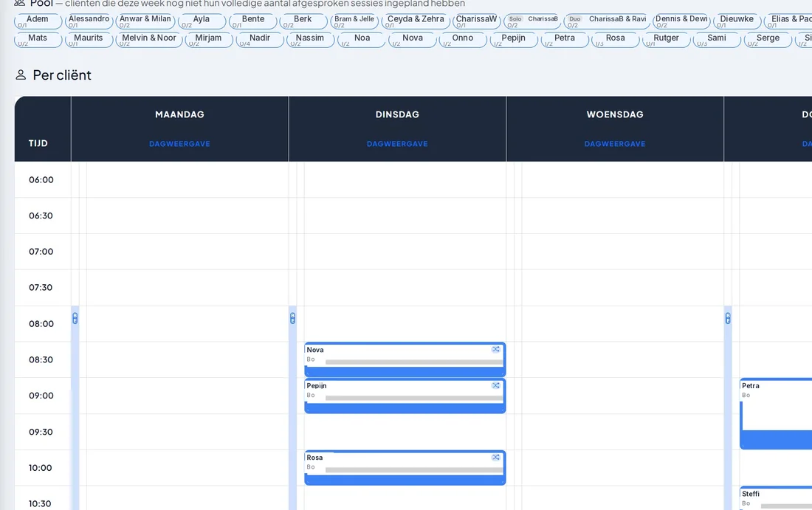Click the 08:00 time label
This screenshot has height=510, width=812.
click(41, 323)
